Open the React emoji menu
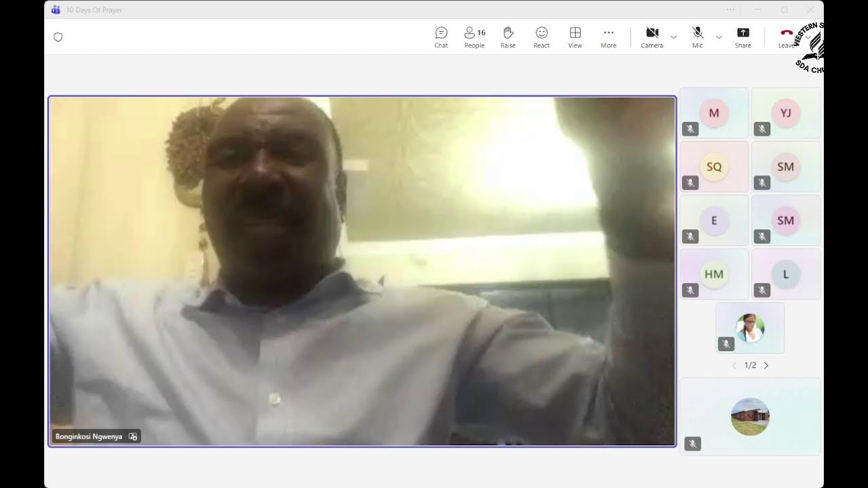 tap(541, 37)
